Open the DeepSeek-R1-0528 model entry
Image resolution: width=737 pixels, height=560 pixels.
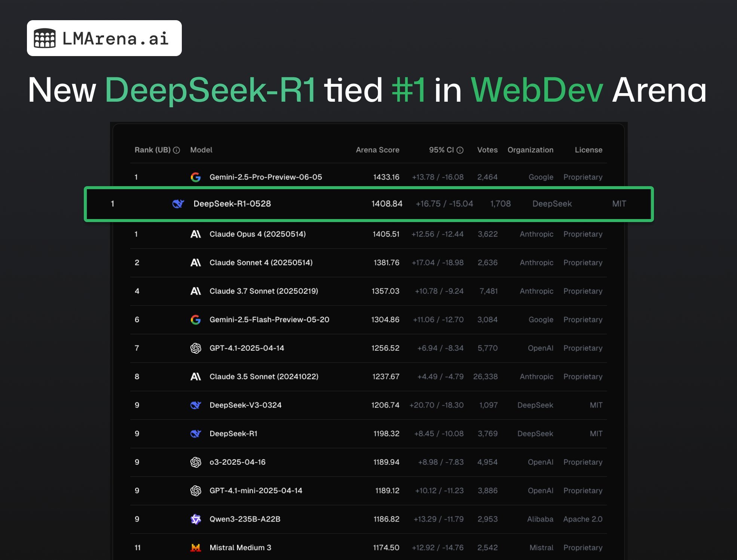(233, 204)
